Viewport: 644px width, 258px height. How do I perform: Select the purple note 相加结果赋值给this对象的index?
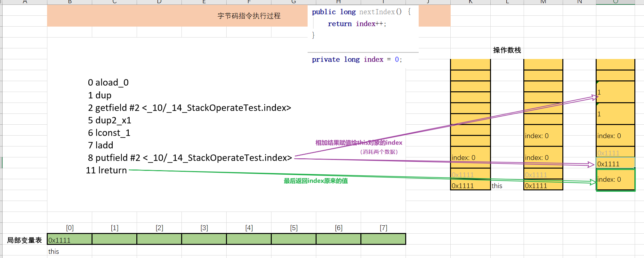[x=359, y=143]
